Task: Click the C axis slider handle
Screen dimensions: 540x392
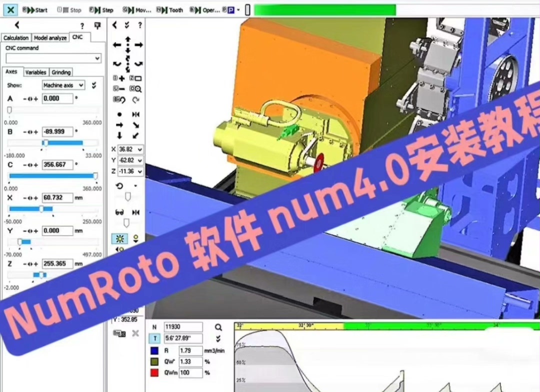Action: [x=95, y=175]
